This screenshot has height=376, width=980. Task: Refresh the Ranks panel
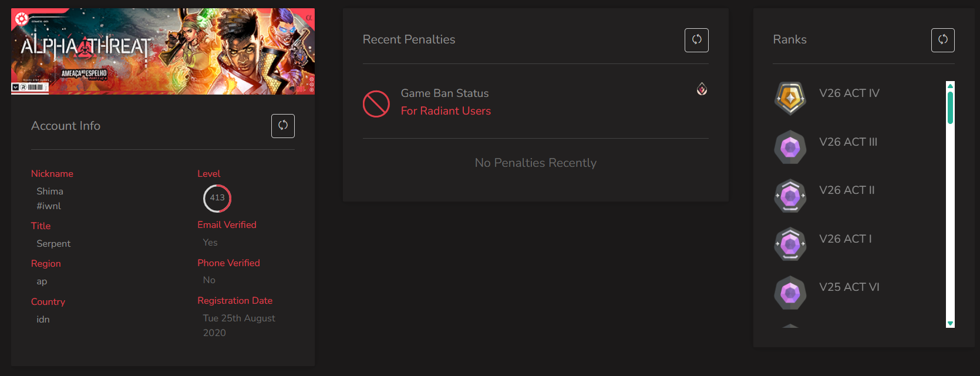(943, 40)
